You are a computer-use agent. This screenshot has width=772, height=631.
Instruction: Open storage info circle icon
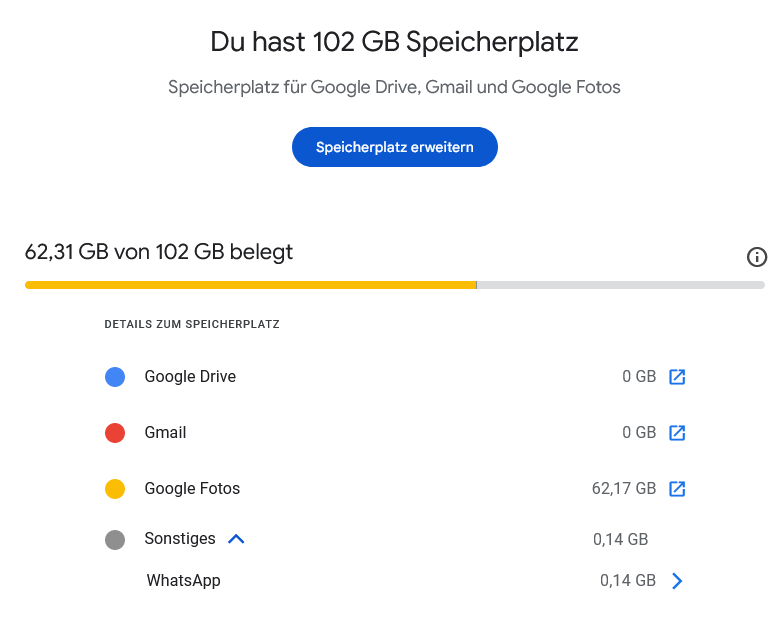click(757, 257)
